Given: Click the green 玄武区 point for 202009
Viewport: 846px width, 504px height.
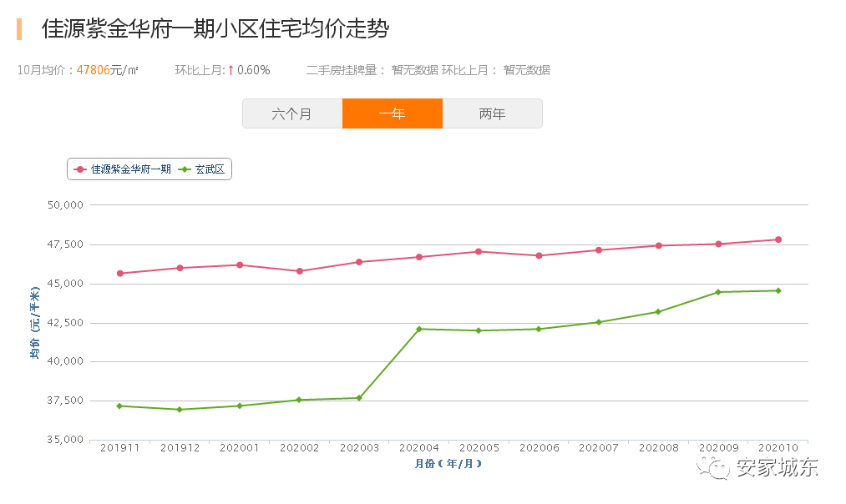Looking at the screenshot, I should click(x=717, y=292).
